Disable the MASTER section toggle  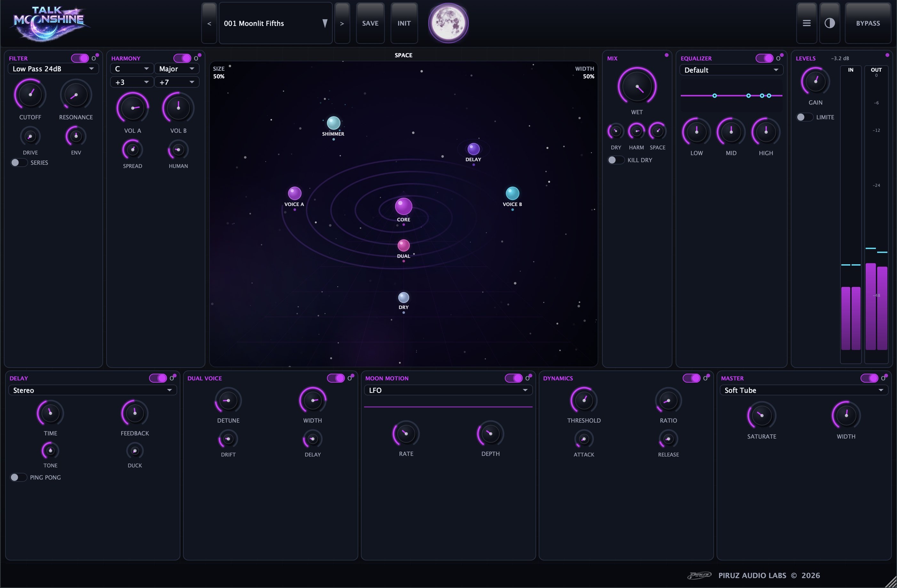tap(869, 378)
